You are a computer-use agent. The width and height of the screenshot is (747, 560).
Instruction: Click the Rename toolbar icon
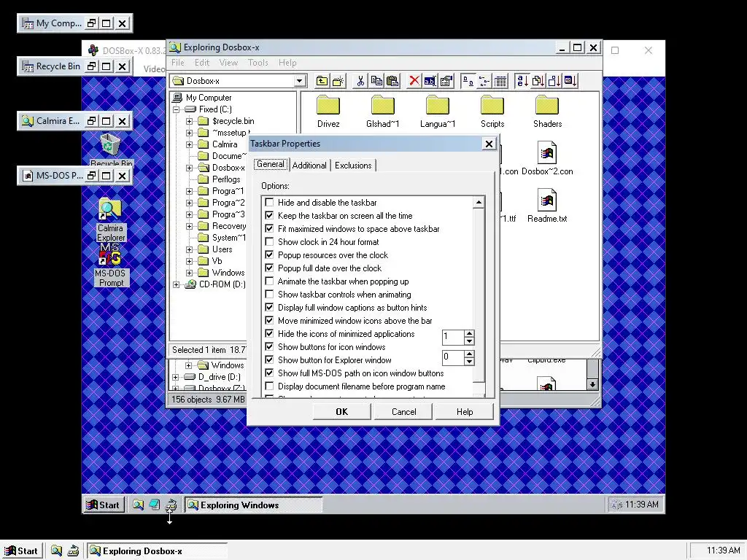(x=430, y=81)
